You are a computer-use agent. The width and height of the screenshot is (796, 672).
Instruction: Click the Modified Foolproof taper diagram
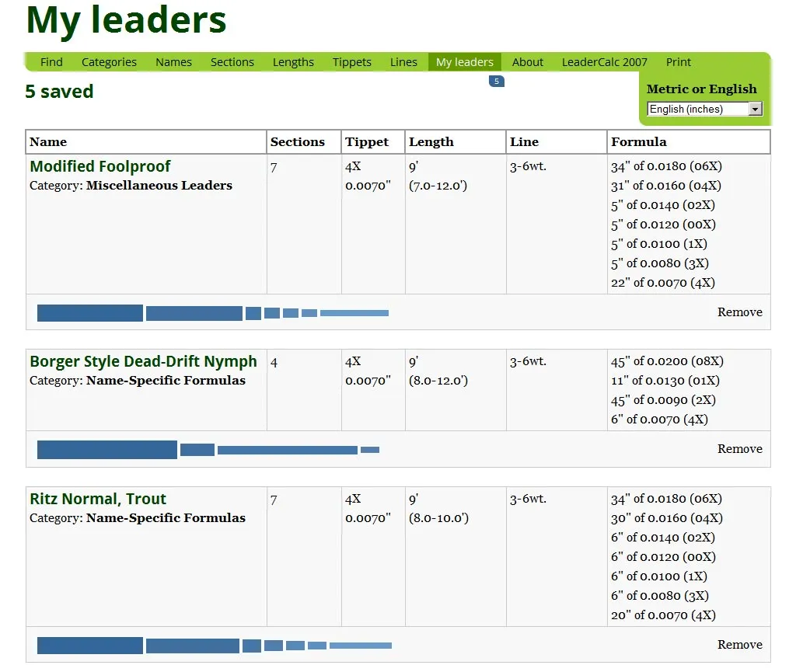point(212,313)
